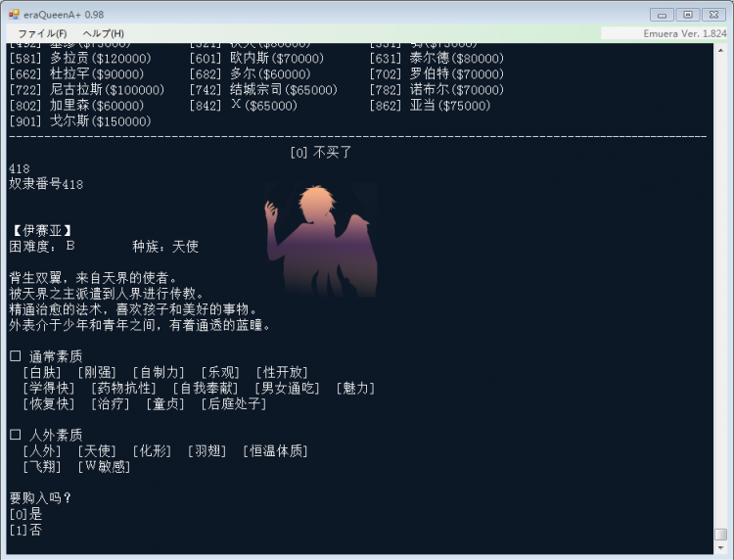Image resolution: width=734 pixels, height=560 pixels.
Task: Close the eraQueenA+ window
Action: 713,15
